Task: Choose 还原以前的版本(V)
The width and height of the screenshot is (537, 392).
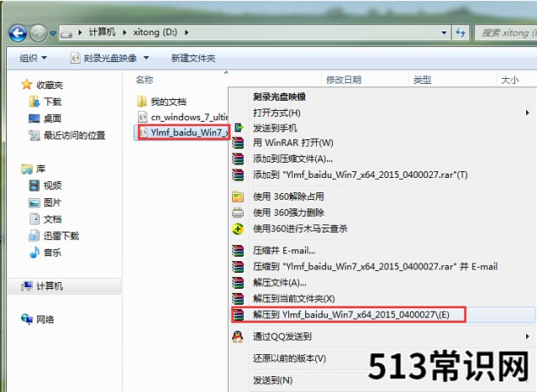Action: (x=289, y=358)
